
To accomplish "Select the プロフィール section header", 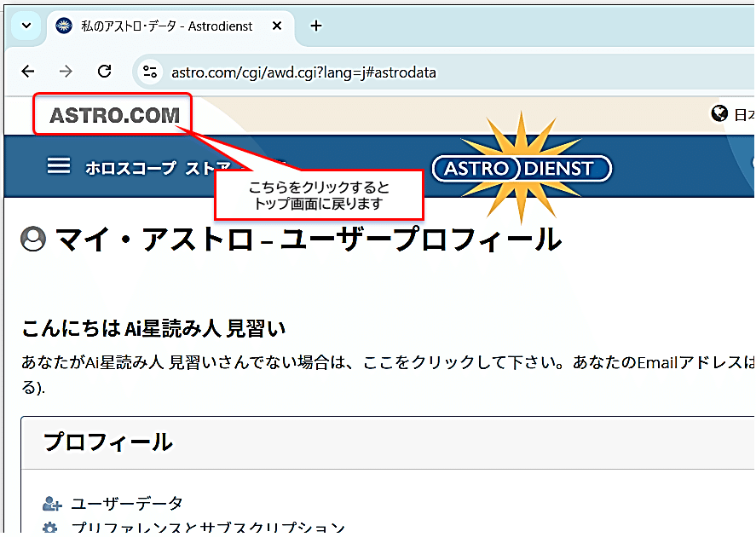I will 108,442.
